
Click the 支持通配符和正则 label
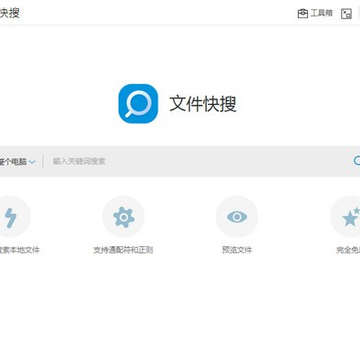[x=123, y=250]
